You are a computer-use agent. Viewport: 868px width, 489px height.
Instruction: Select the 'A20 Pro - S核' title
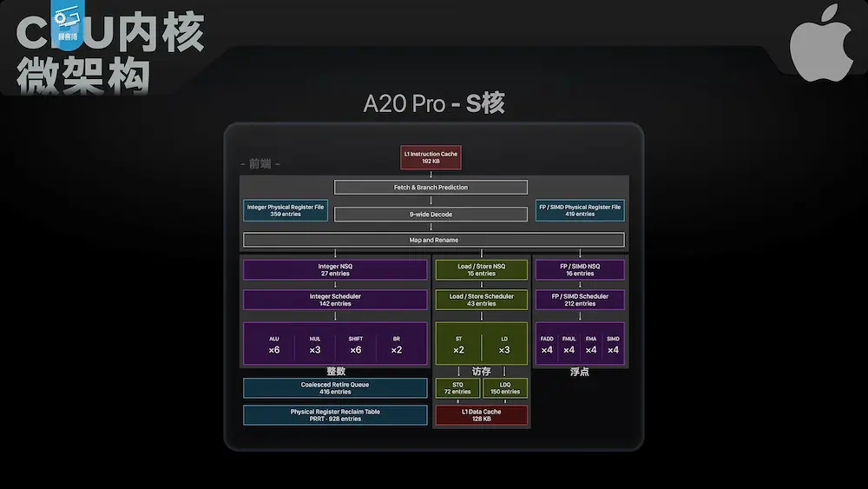(x=433, y=103)
